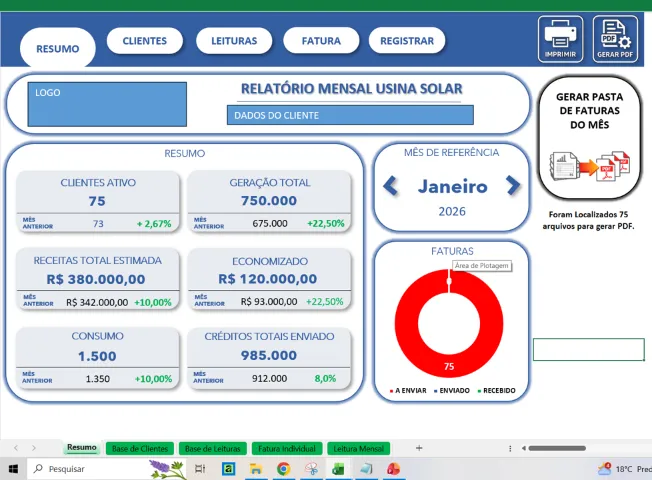Open Chrome from the taskbar

284,469
